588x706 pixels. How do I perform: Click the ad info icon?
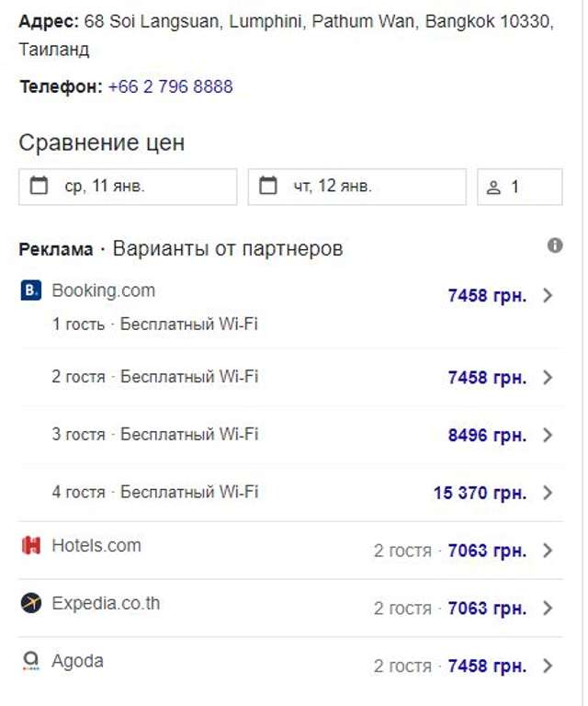[x=555, y=245]
